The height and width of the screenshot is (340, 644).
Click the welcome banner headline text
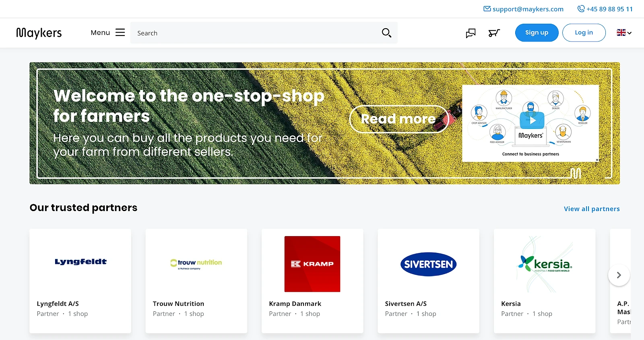189,106
